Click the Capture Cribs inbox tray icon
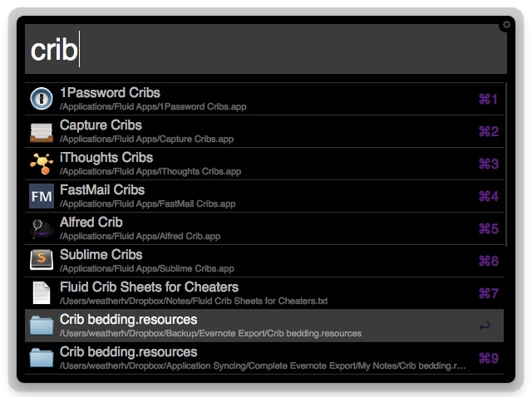Viewport: 532px width, 397px height. click(x=42, y=132)
